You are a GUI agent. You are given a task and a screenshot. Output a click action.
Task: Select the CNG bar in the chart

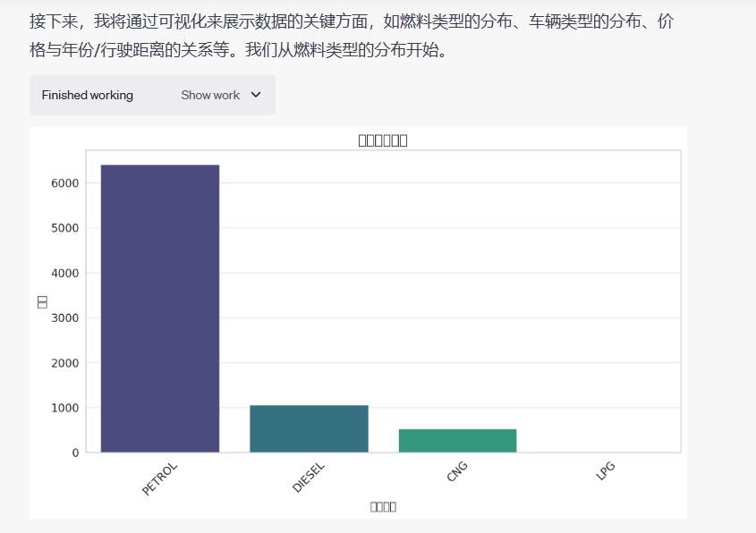[x=457, y=441]
